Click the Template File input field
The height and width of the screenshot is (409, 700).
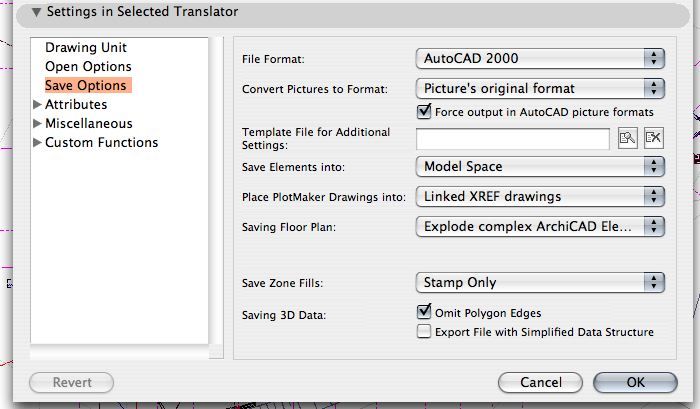[x=512, y=139]
